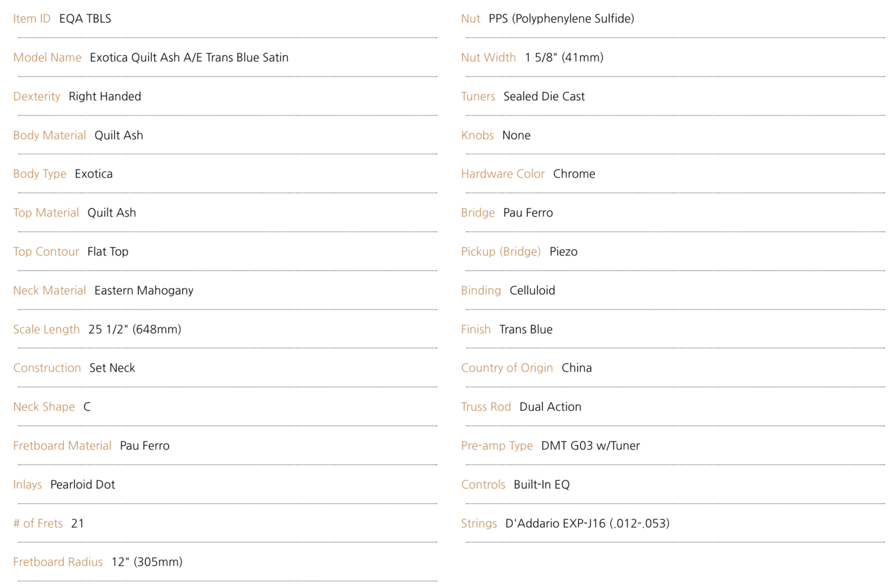Select the Eastern Mahogany neck material value
Viewport: 895px width, 588px height.
coord(144,291)
